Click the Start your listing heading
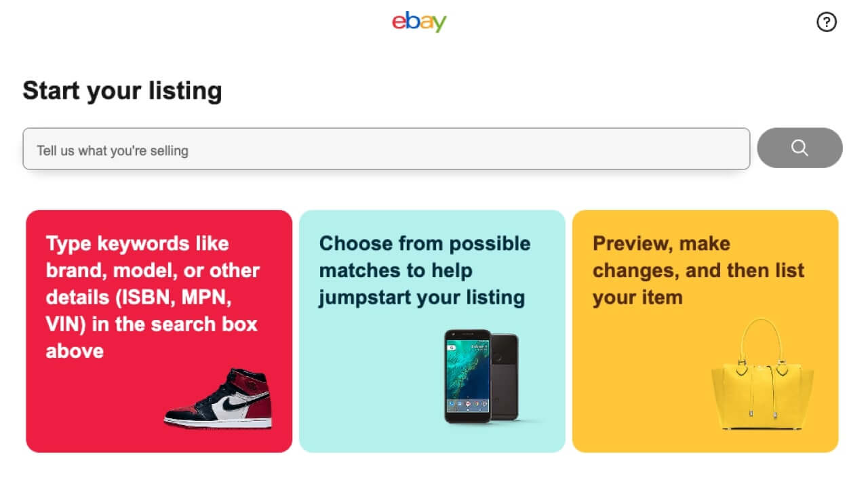868x488 pixels. (122, 90)
